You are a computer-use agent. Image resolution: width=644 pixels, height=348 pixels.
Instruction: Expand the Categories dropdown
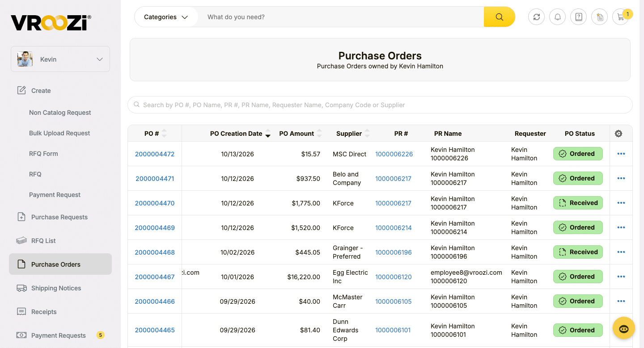[166, 17]
